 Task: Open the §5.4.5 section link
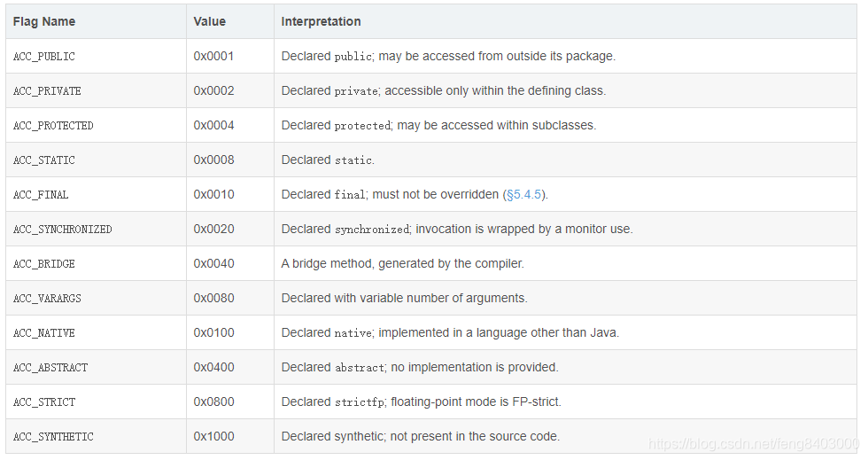click(523, 194)
